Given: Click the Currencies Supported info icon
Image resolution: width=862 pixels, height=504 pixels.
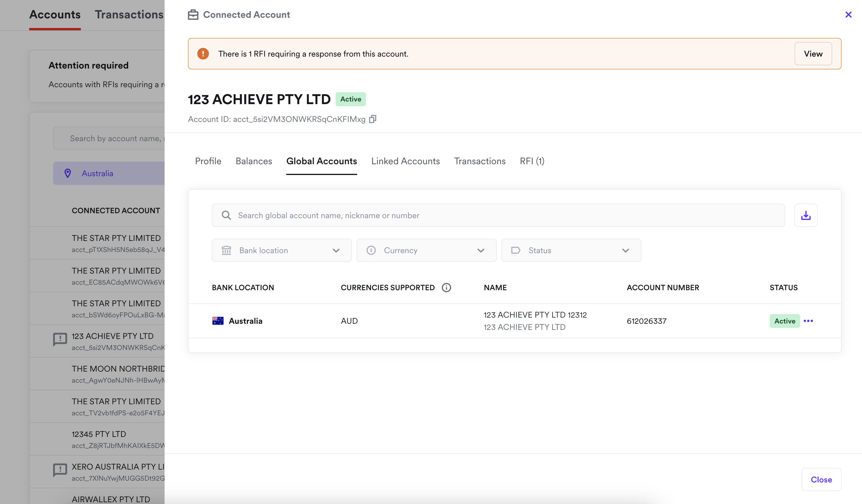Looking at the screenshot, I should 446,288.
